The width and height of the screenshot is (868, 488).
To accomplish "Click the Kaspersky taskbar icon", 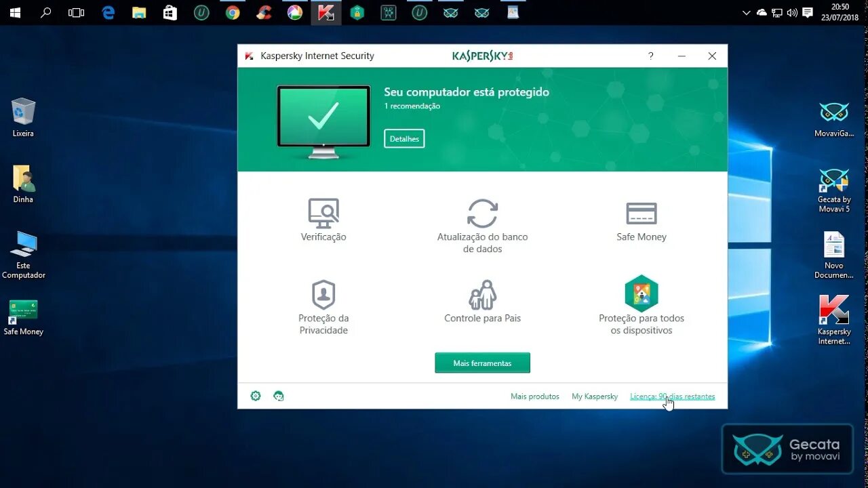I will click(326, 12).
